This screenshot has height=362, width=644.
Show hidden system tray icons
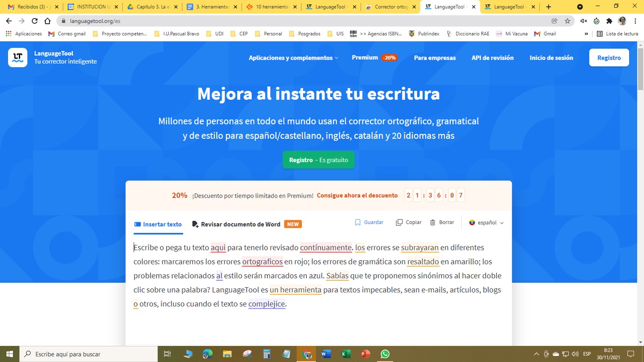tap(536, 354)
